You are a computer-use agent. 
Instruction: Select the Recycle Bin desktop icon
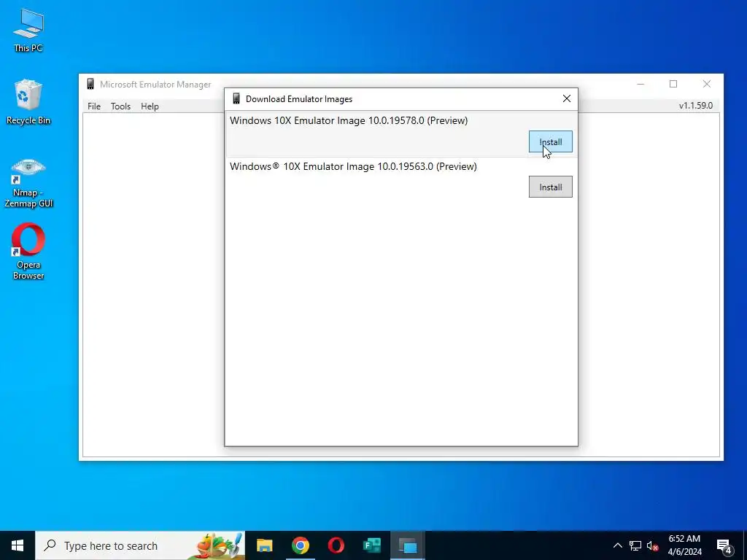[28, 102]
